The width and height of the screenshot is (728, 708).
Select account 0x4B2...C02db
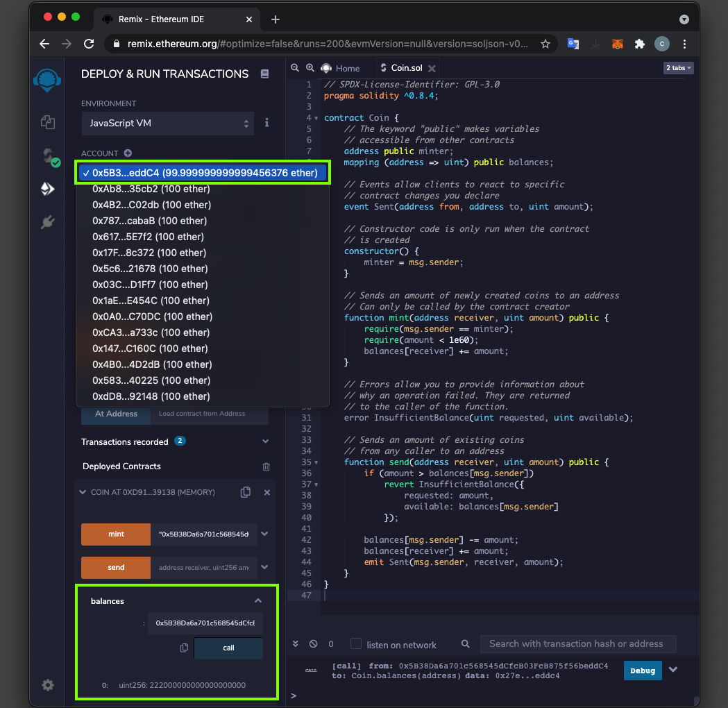point(203,205)
